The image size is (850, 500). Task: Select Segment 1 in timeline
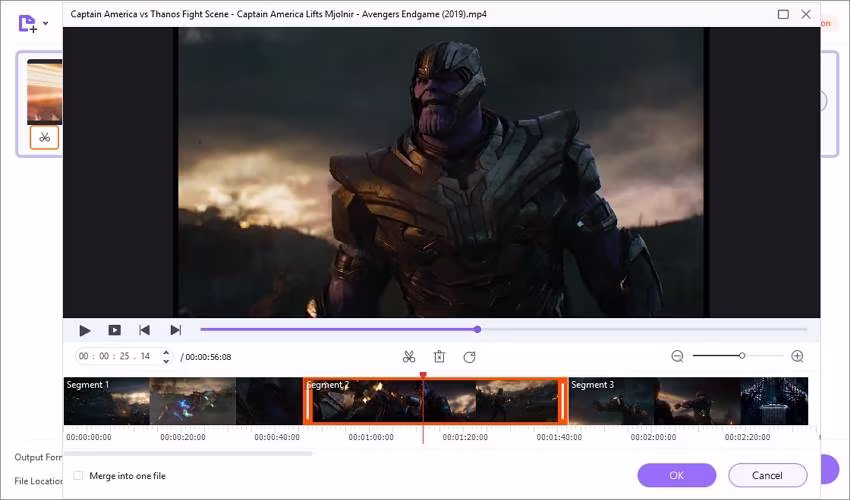pos(183,401)
